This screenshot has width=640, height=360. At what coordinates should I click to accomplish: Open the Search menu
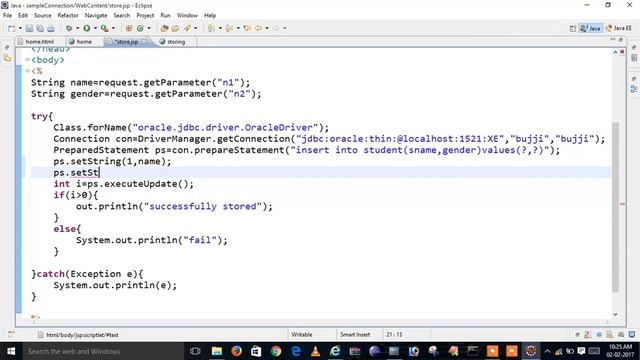click(122, 15)
